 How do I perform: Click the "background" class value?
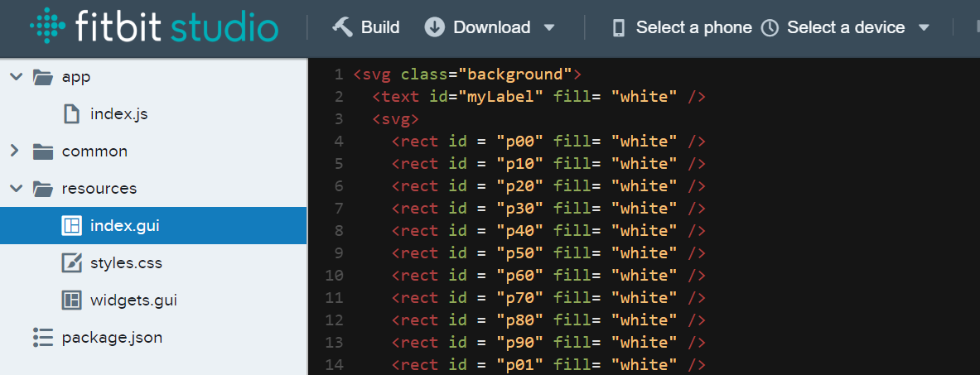(515, 75)
